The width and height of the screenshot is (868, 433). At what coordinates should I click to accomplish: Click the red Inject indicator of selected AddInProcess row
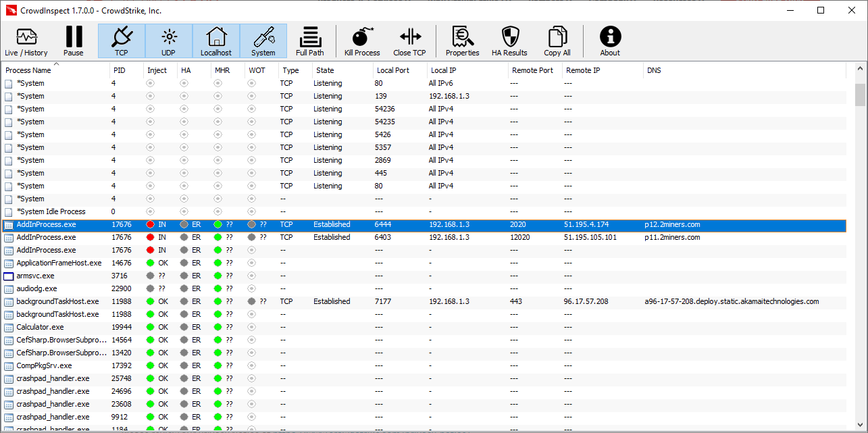tap(150, 224)
